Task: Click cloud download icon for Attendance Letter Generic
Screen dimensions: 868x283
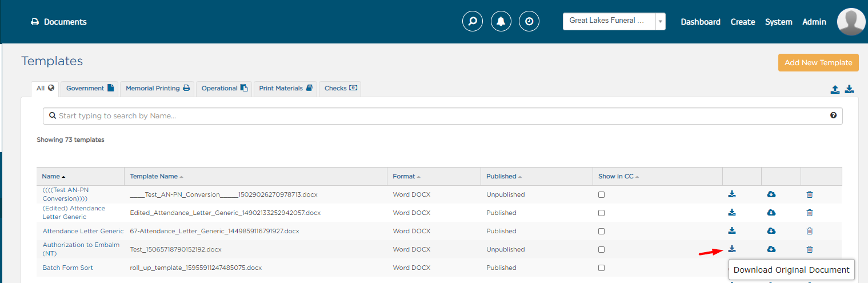Action: point(771,231)
